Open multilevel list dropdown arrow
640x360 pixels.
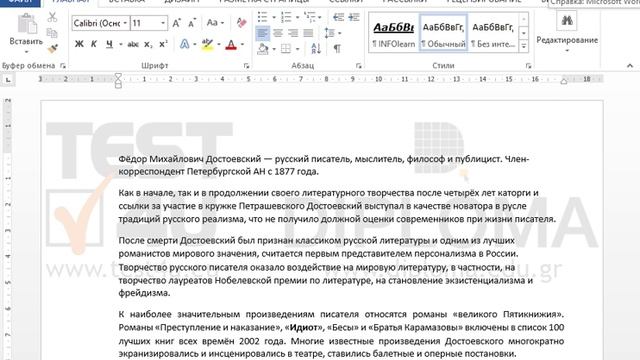pos(319,18)
